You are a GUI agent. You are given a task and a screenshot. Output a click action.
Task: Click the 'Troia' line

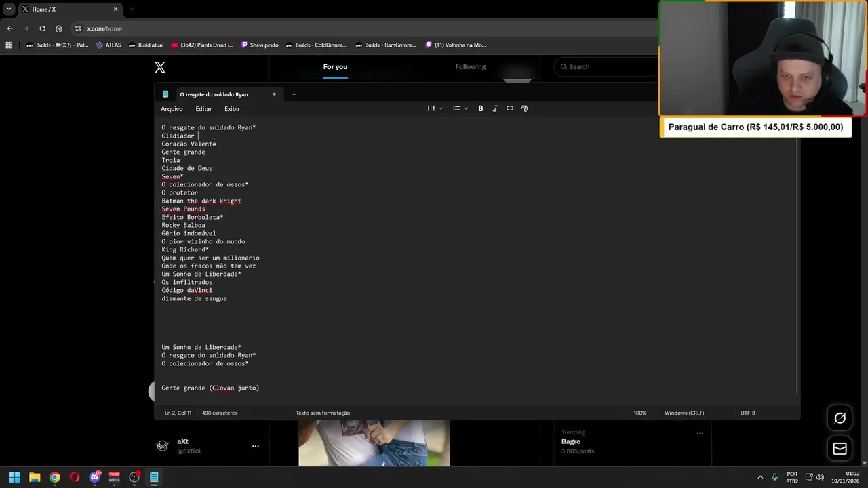[170, 160]
